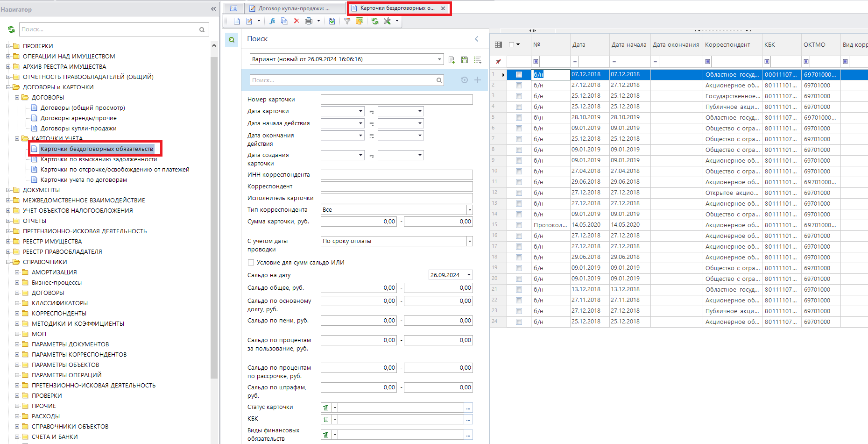Click the magnifier search panel icon

point(232,40)
